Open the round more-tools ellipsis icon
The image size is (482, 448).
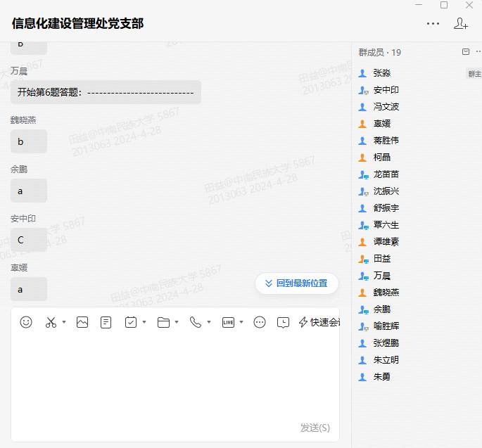pos(260,322)
